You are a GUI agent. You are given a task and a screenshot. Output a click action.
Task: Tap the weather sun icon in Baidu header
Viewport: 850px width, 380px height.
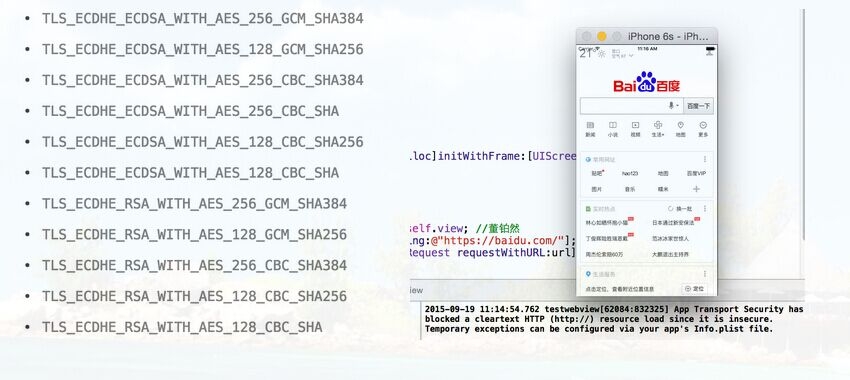(601, 54)
